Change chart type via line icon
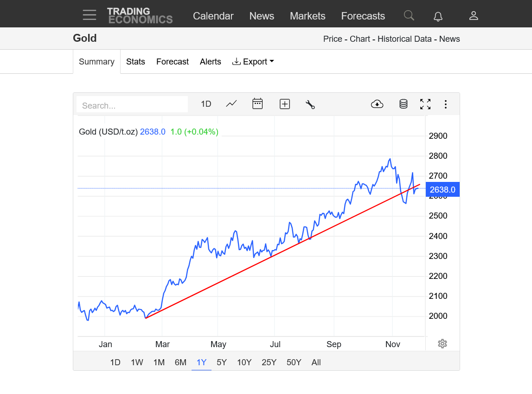Viewport: 532px width, 394px height. [x=231, y=104]
